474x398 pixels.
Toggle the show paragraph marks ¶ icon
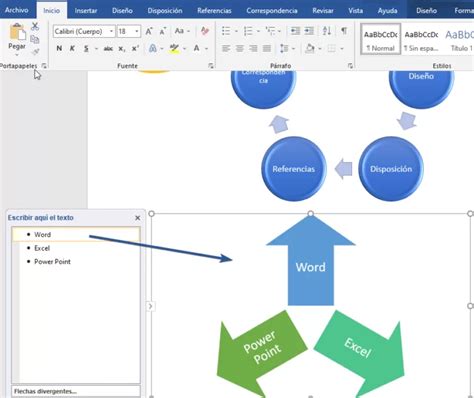point(344,31)
